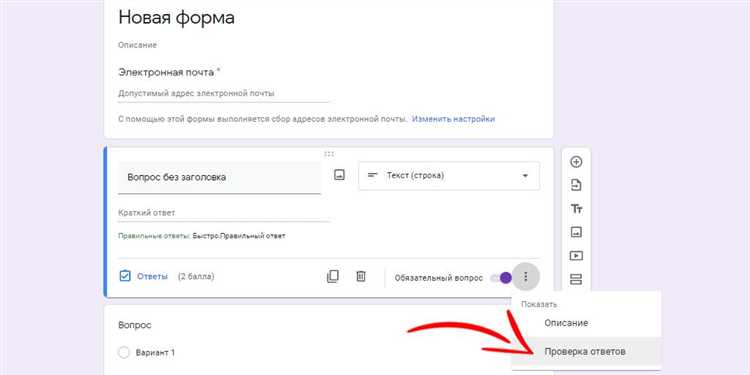The image size is (750, 375).
Task: Click the Add question plus icon
Action: [x=576, y=162]
